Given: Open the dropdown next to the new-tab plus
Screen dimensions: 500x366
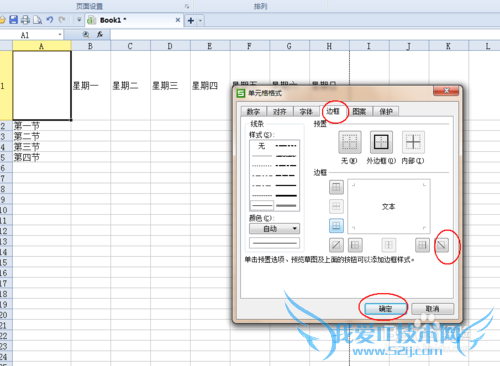Looking at the screenshot, I should coord(200,21).
